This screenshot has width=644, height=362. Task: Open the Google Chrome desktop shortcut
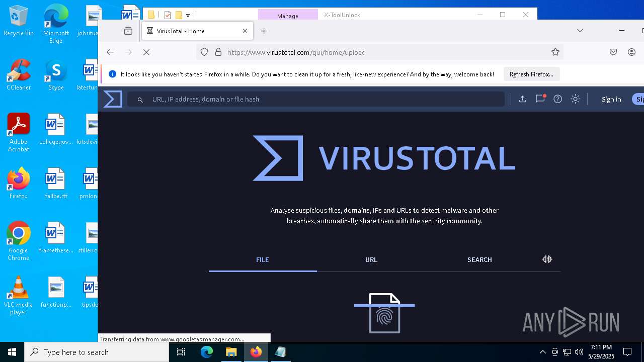click(x=19, y=241)
